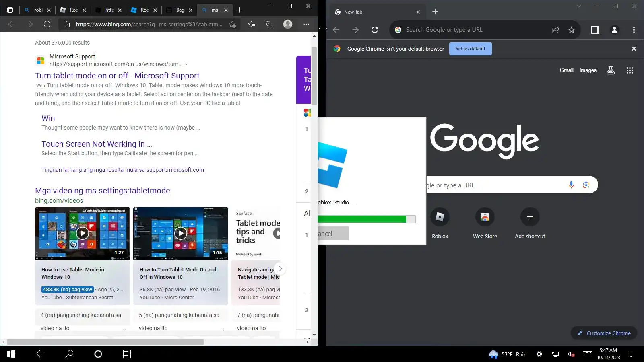Open the 'Win' sub-result link
The width and height of the screenshot is (644, 362).
click(48, 118)
